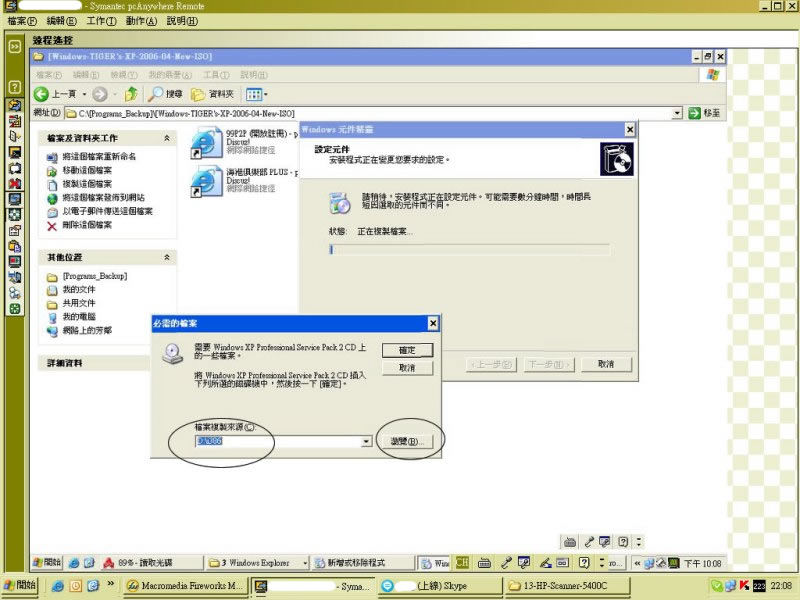This screenshot has width=800, height=600.
Task: Click OK (確定) in Files Needed dialog
Action: [407, 350]
